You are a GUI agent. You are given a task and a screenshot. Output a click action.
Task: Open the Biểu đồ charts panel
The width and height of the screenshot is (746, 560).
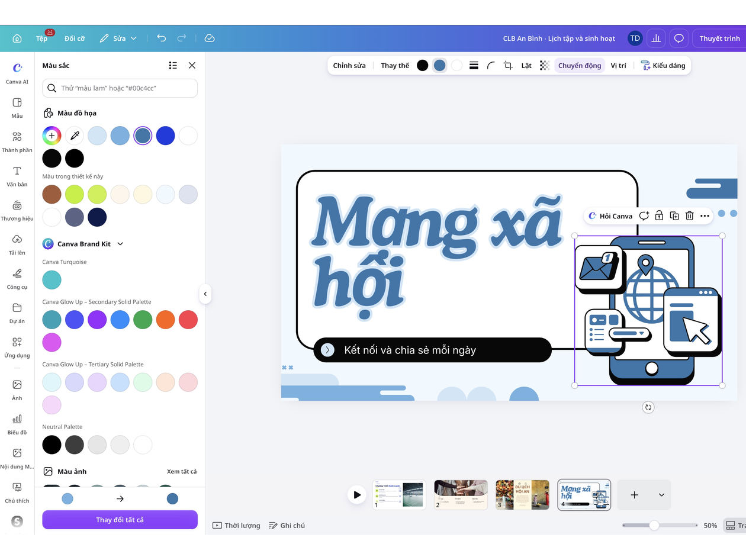click(x=17, y=424)
